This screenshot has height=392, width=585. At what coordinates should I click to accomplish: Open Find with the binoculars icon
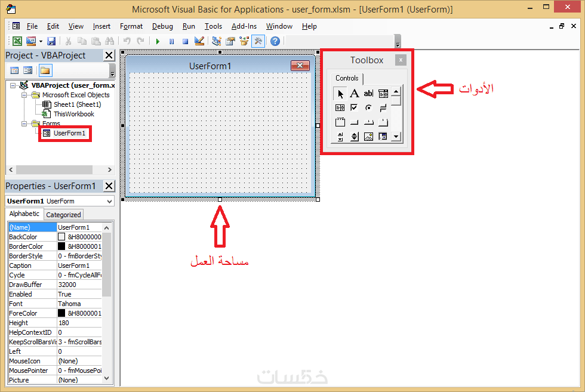click(x=110, y=41)
